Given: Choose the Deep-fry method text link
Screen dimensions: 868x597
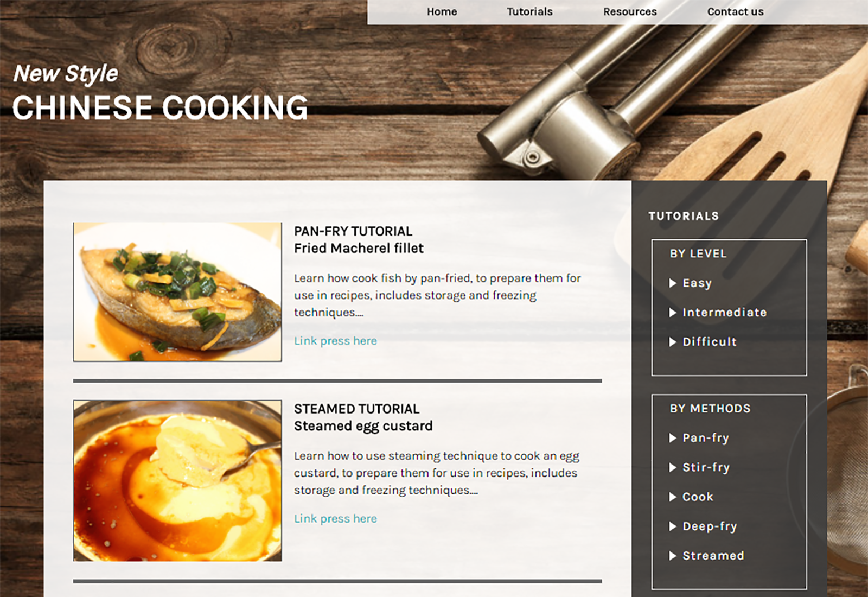Looking at the screenshot, I should (710, 526).
